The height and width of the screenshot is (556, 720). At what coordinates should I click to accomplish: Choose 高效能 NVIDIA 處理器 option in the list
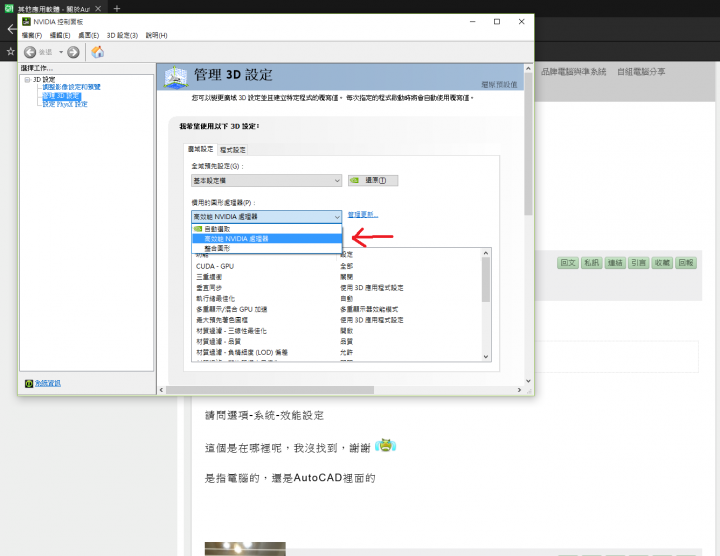(x=267, y=239)
